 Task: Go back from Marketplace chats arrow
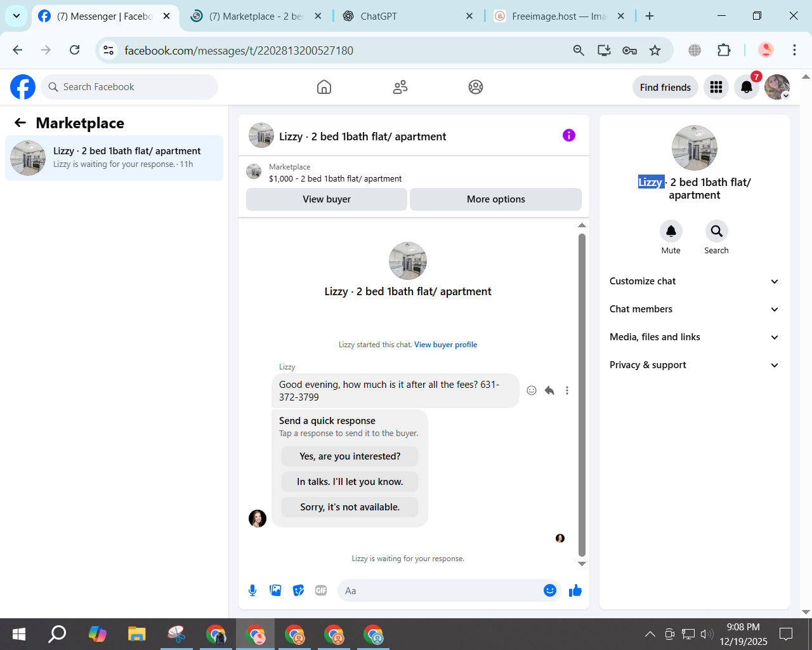[20, 123]
